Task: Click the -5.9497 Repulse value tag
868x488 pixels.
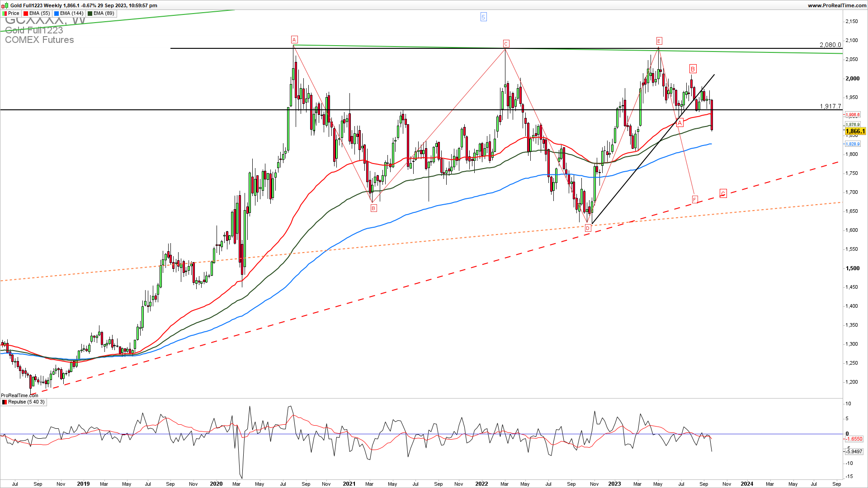Action: click(x=854, y=451)
